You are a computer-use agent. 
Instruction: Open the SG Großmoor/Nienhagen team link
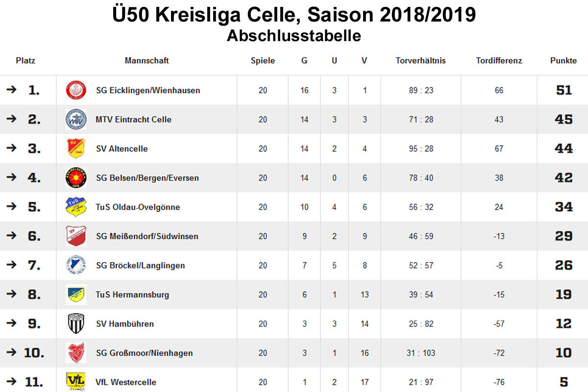click(144, 353)
